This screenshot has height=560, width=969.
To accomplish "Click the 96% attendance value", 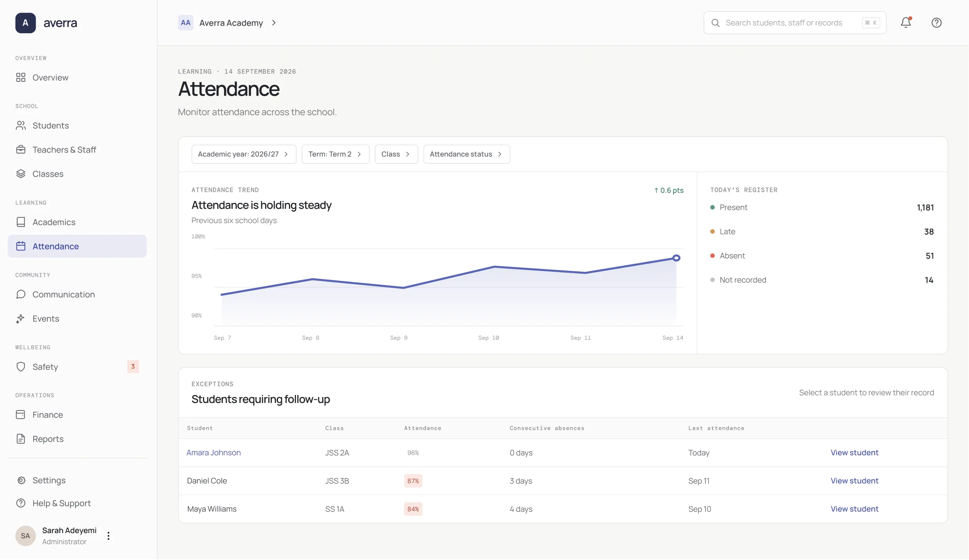I will [x=413, y=453].
